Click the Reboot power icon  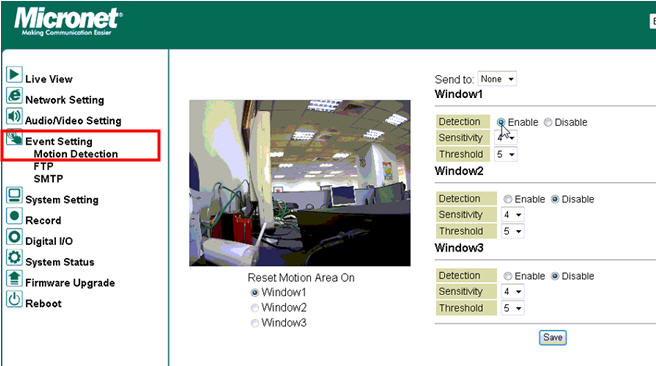[14, 299]
